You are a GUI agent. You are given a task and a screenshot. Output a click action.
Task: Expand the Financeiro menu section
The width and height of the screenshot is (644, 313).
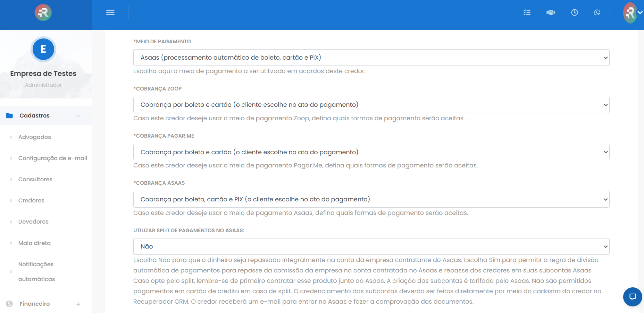tap(78, 304)
